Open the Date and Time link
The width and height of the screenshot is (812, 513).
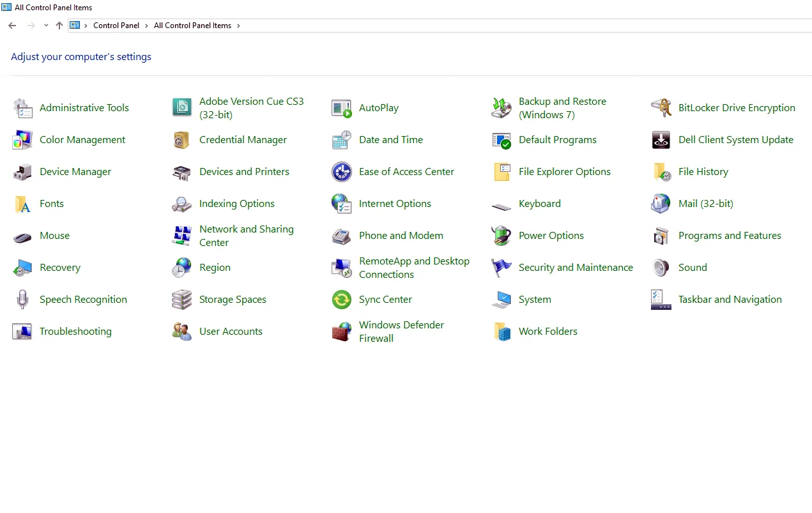(x=391, y=140)
